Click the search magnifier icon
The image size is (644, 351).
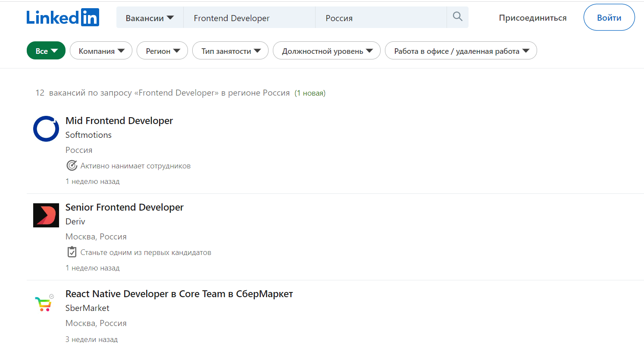pos(457,17)
